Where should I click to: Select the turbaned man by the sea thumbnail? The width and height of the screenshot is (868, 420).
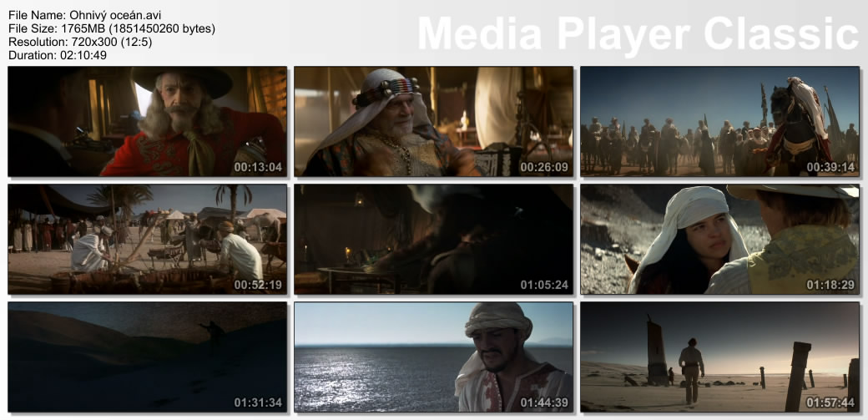coord(433,357)
